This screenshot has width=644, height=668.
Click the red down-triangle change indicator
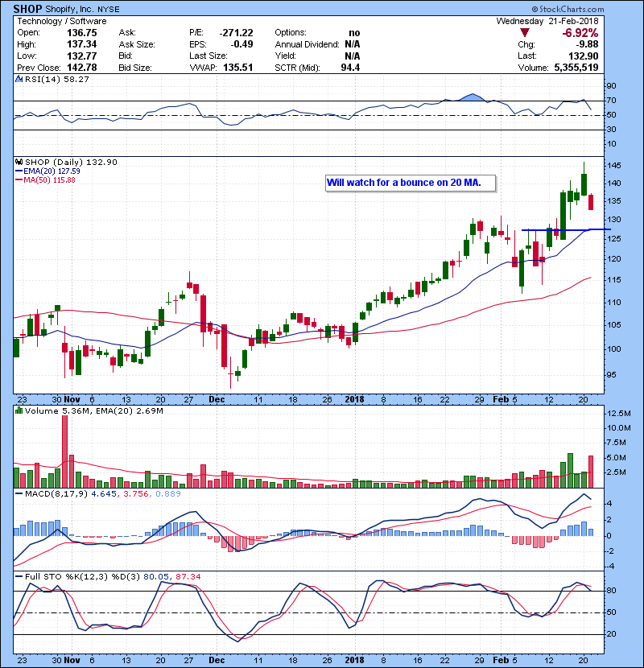click(x=525, y=33)
